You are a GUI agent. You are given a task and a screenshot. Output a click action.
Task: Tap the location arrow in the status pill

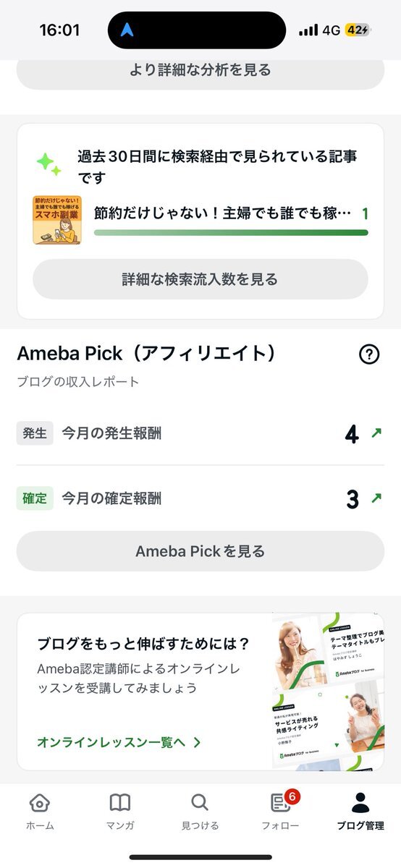pyautogui.click(x=127, y=30)
